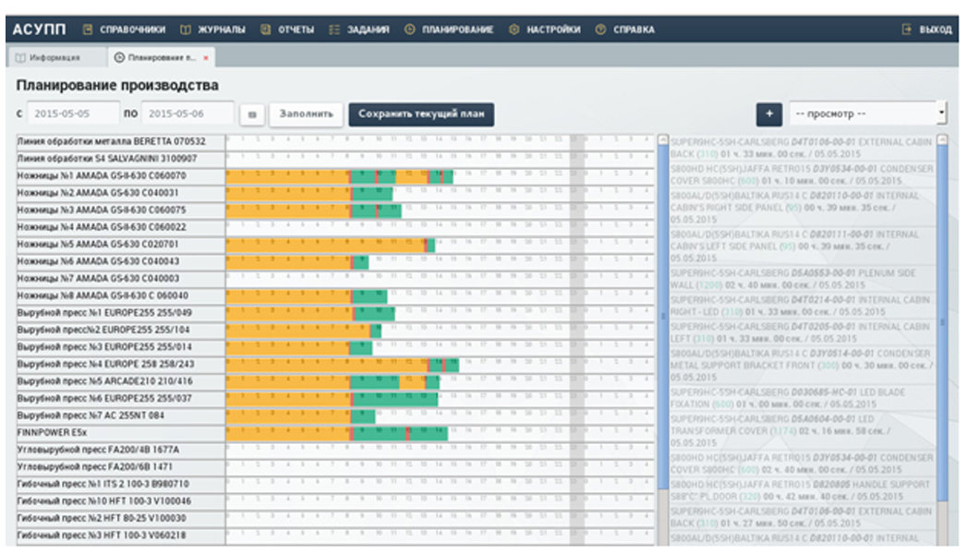Click the Справка question icon
This screenshot has width=980, height=553.
[600, 30]
